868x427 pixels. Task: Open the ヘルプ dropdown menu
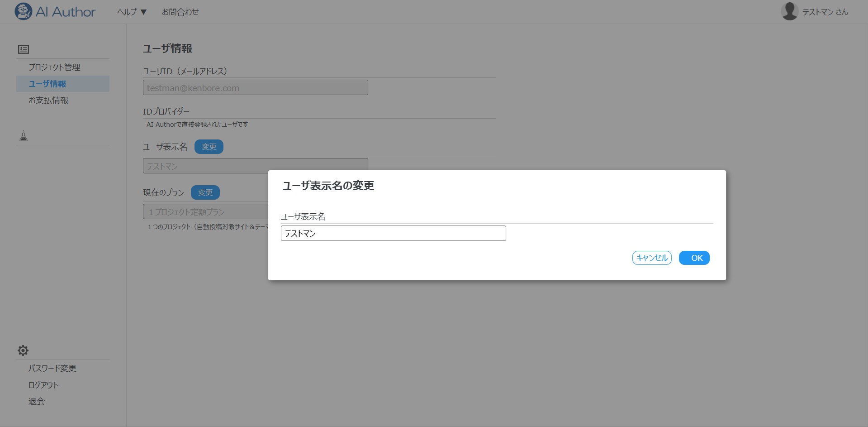[x=132, y=12]
